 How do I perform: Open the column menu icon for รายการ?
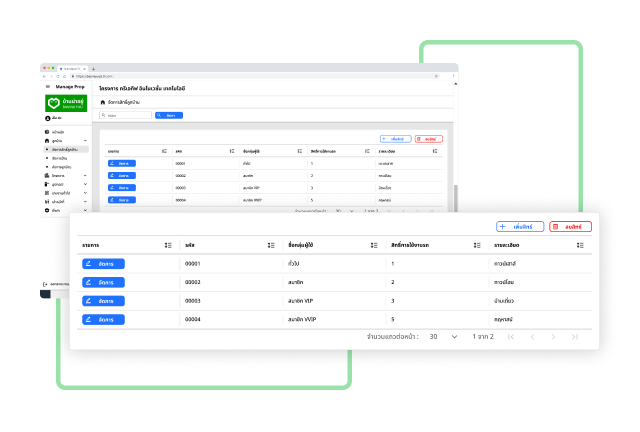pos(168,245)
